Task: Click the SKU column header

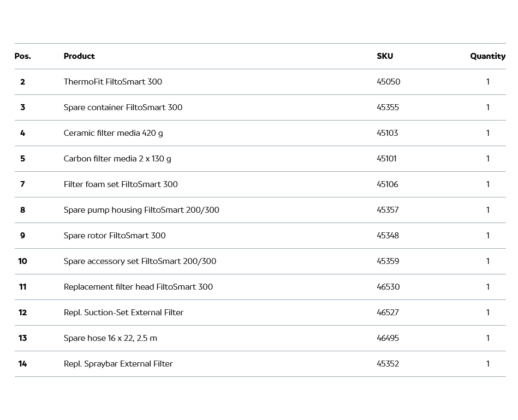Action: [x=385, y=56]
